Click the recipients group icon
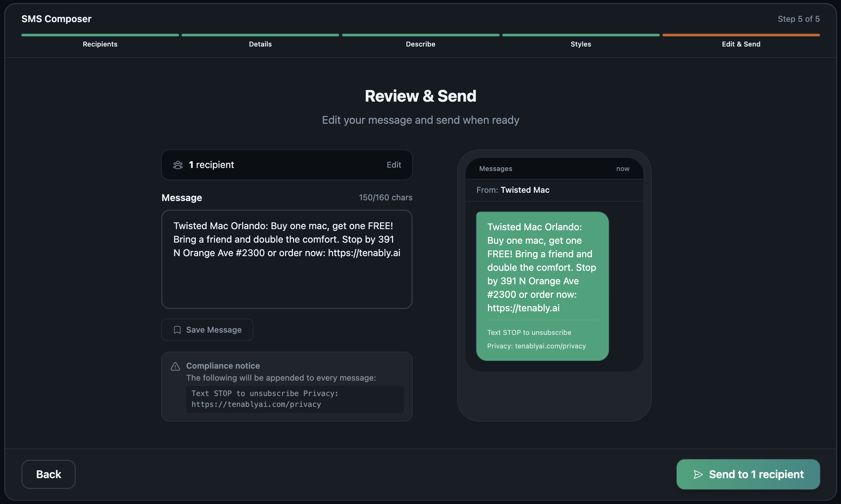 (x=178, y=165)
